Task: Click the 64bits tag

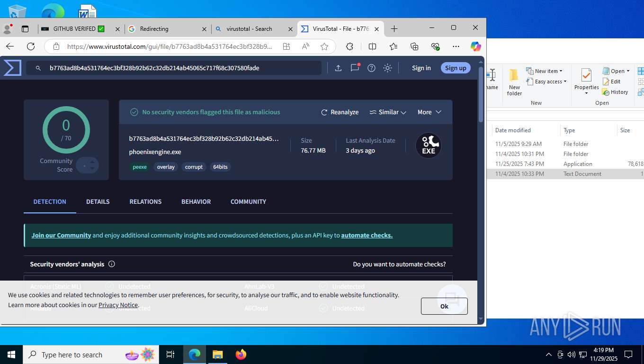Action: tap(220, 167)
